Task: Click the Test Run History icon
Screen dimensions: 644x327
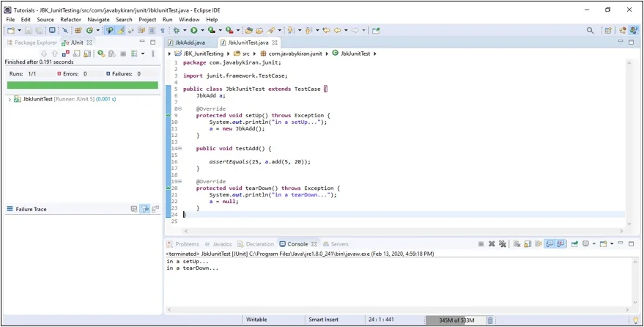Action: coord(134,54)
